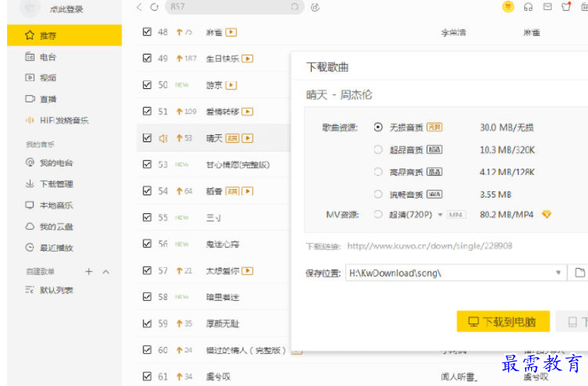
Task: Tick checkbox for song 48 麻雀
Action: [x=147, y=32]
